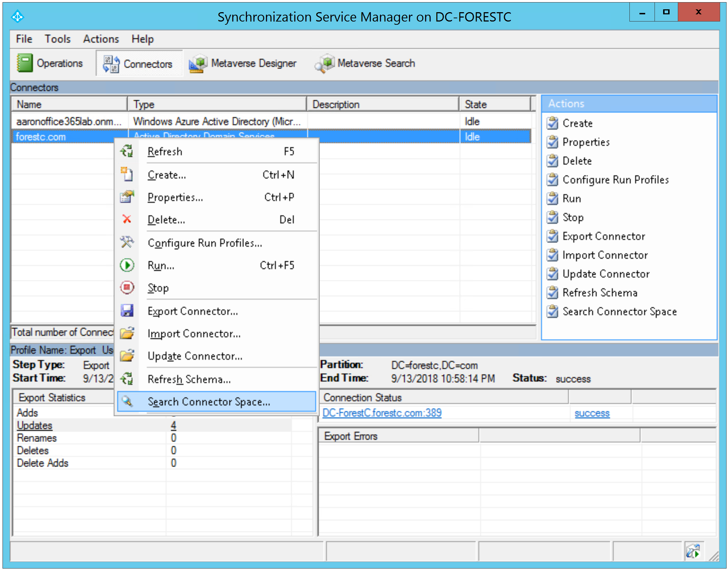Open the Tools menu

click(57, 39)
